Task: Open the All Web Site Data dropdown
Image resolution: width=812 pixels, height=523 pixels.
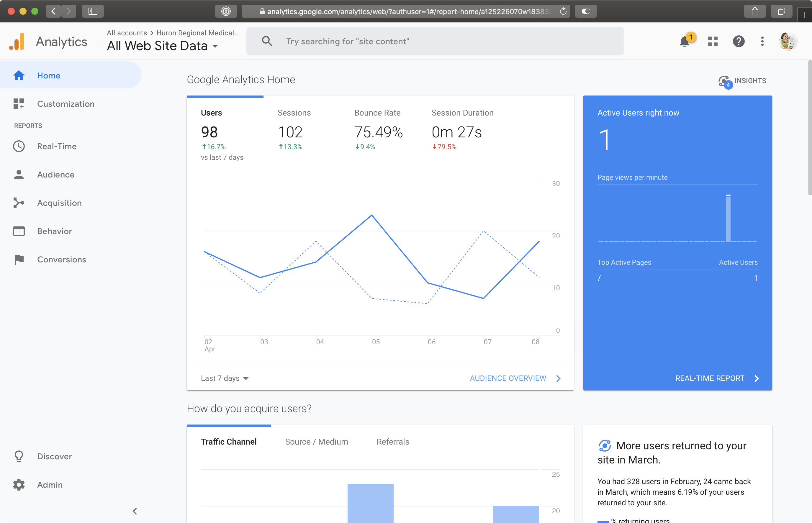Action: 162,46
